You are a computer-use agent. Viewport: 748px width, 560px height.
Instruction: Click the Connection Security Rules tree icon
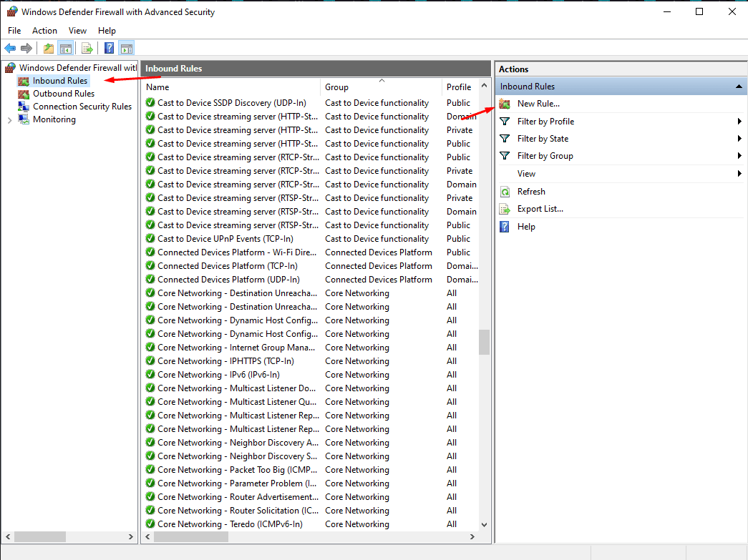24,107
